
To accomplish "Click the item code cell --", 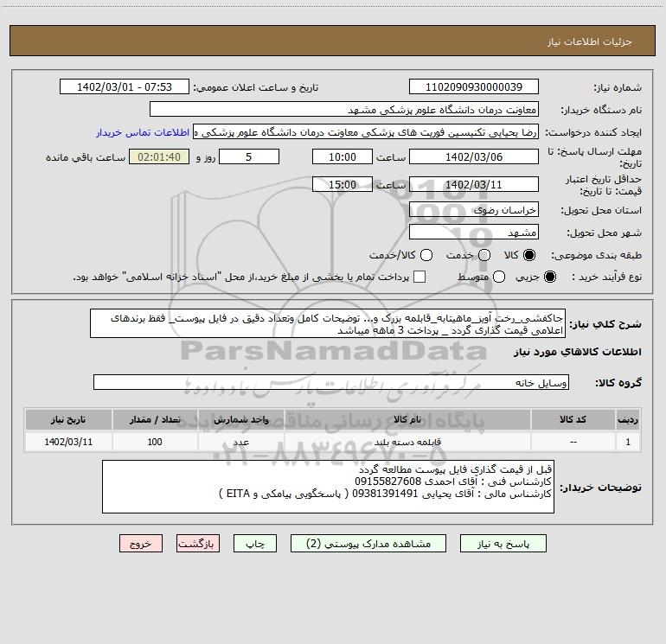I will tap(573, 442).
